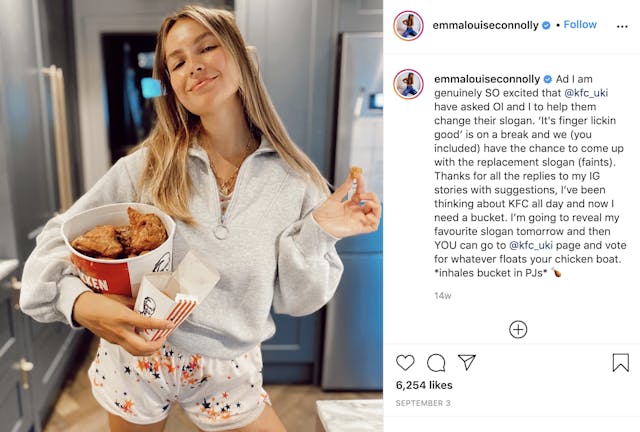Click the verified badge in the header
The width and height of the screenshot is (640, 432).
pyautogui.click(x=546, y=25)
